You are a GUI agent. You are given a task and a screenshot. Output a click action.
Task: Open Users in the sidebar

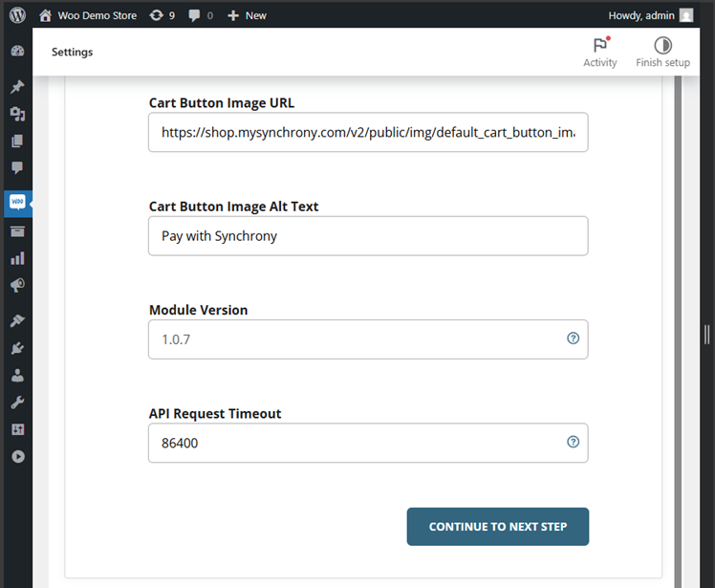(x=17, y=376)
